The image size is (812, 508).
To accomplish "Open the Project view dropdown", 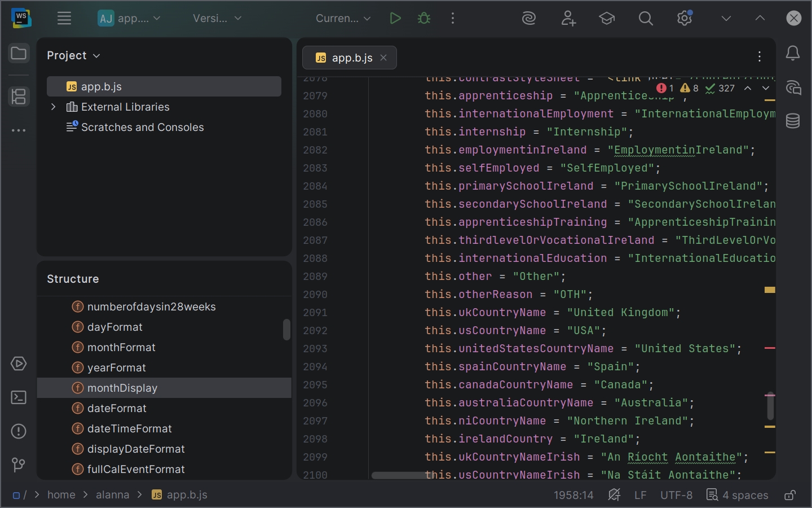I will click(x=73, y=55).
